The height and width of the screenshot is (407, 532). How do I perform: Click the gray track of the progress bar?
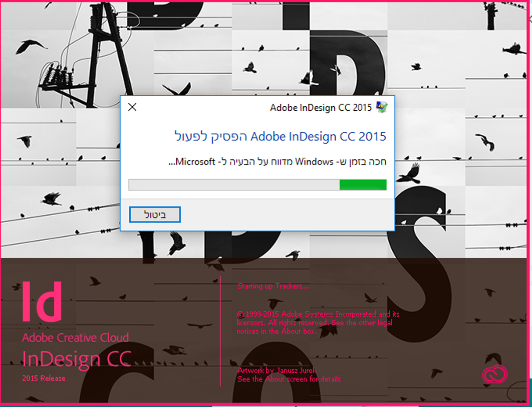pos(234,185)
